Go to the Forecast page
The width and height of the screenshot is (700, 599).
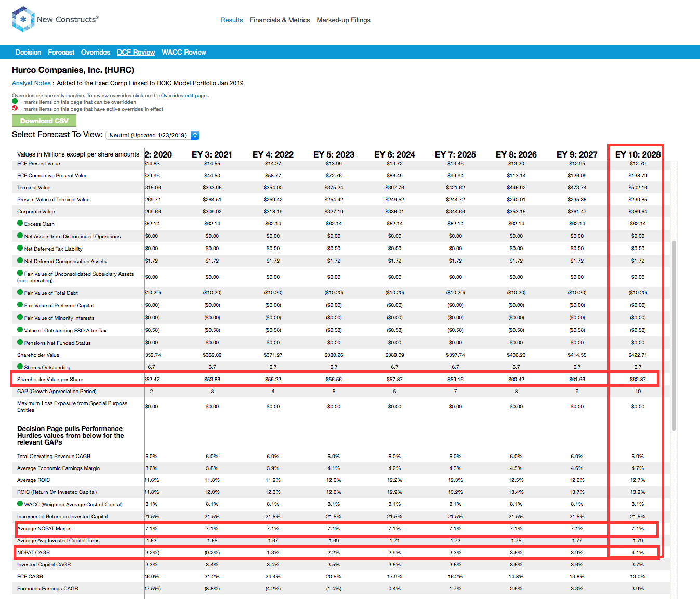pyautogui.click(x=61, y=52)
